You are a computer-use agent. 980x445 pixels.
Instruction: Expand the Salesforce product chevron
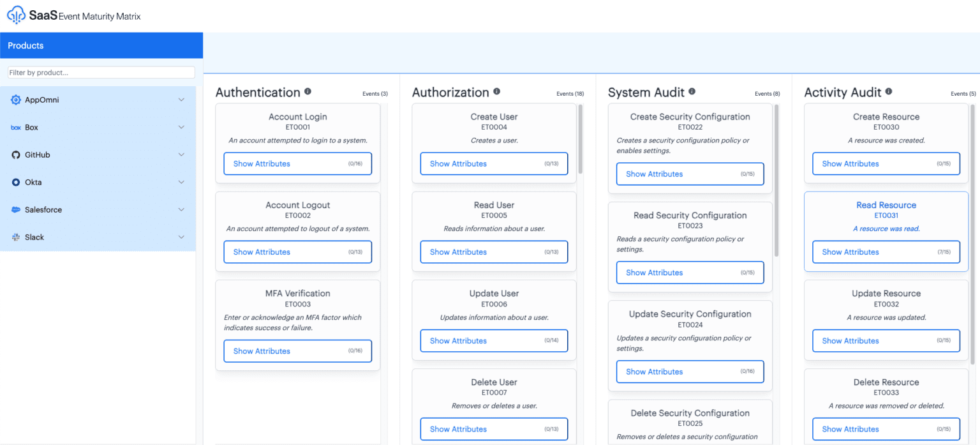pyautogui.click(x=182, y=209)
